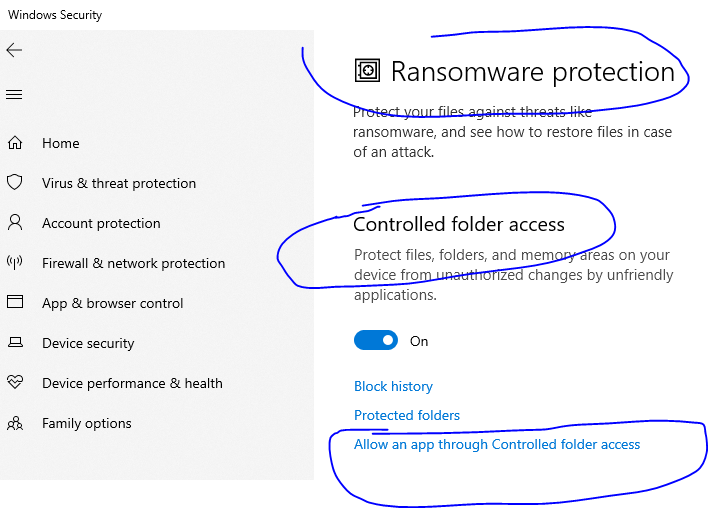Click the heart icon for Device performance
Image resolution: width=708 pixels, height=508 pixels.
click(x=15, y=382)
